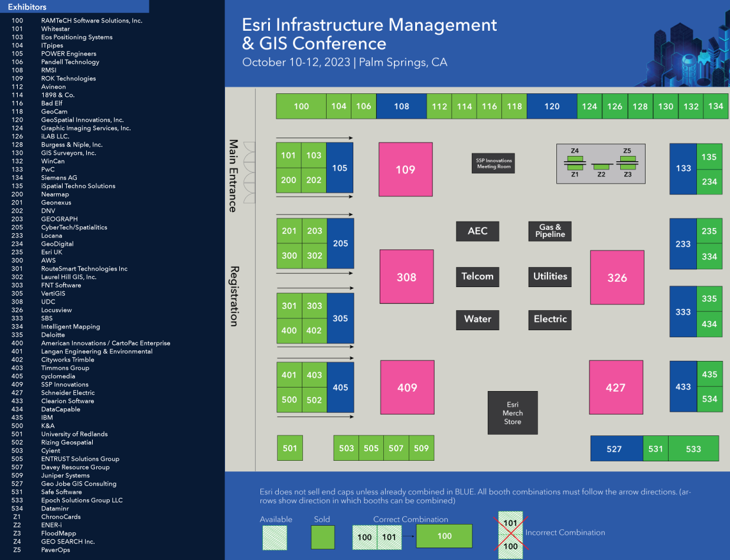
Task: Select the Utilities area box
Action: coord(550,276)
